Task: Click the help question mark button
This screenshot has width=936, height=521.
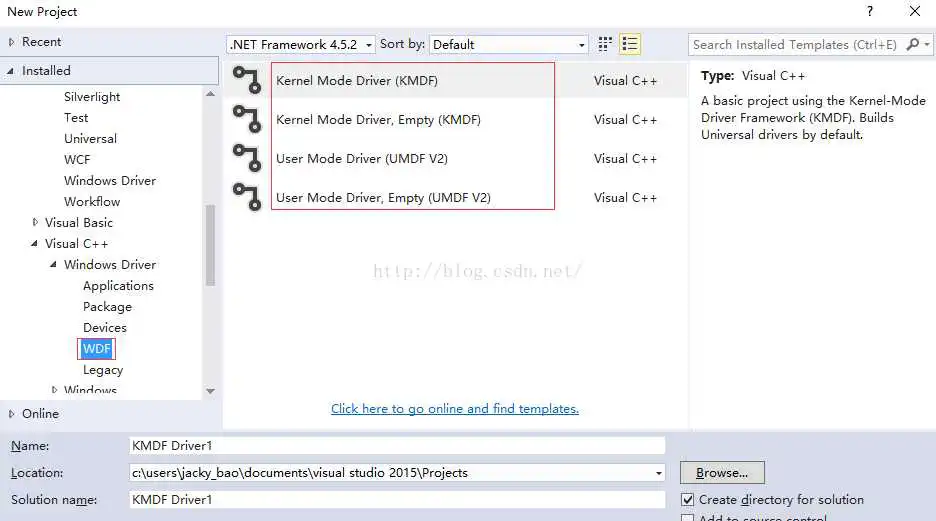Action: click(870, 12)
